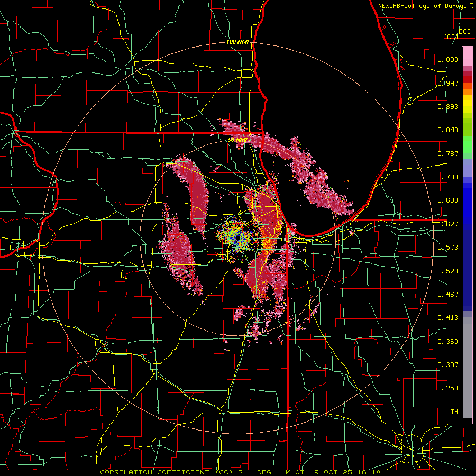
Task: Click the [CC] units label
Action: [x=451, y=36]
